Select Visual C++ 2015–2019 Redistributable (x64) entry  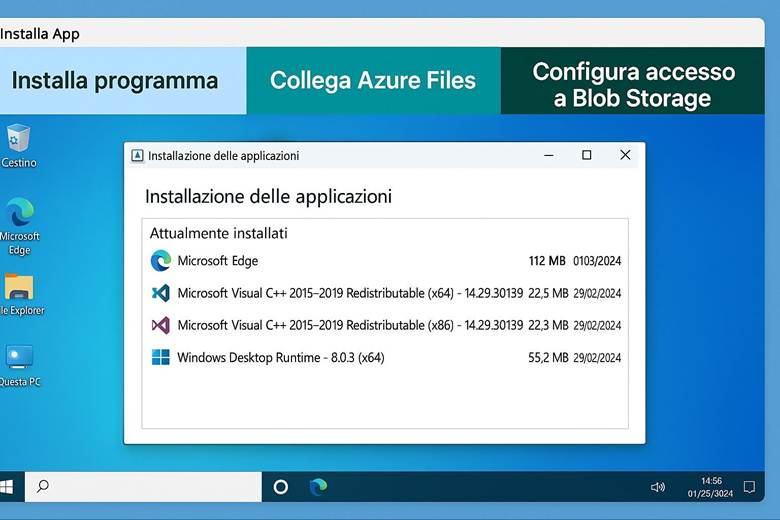point(350,293)
